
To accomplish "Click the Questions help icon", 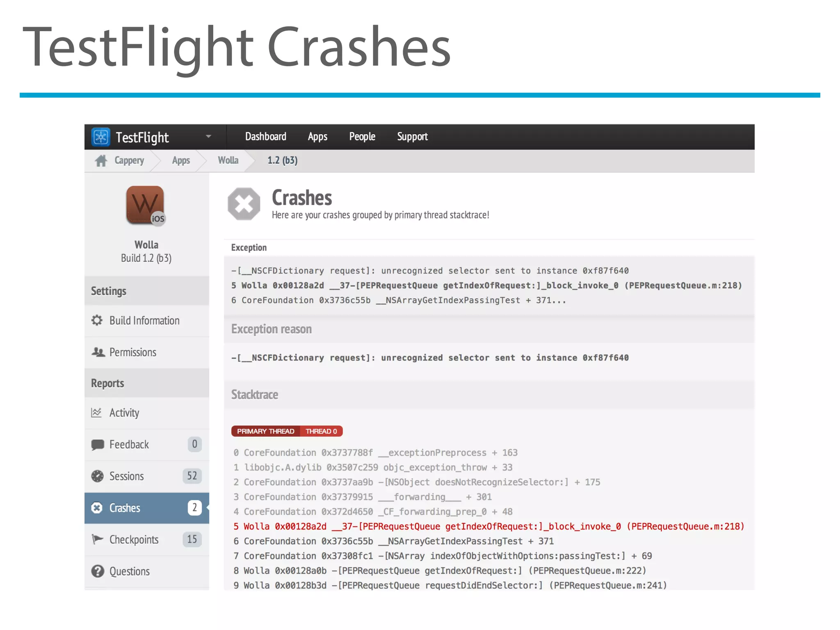I will pyautogui.click(x=98, y=571).
